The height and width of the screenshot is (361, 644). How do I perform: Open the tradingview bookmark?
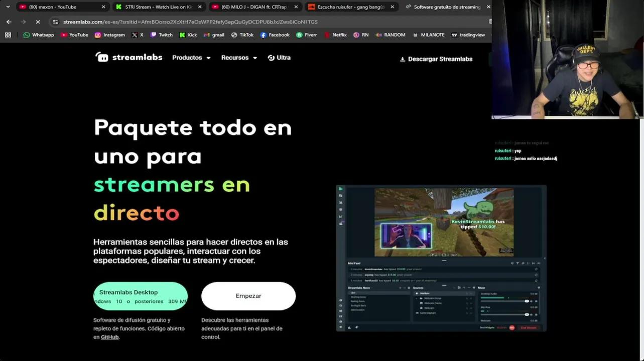[x=468, y=35]
